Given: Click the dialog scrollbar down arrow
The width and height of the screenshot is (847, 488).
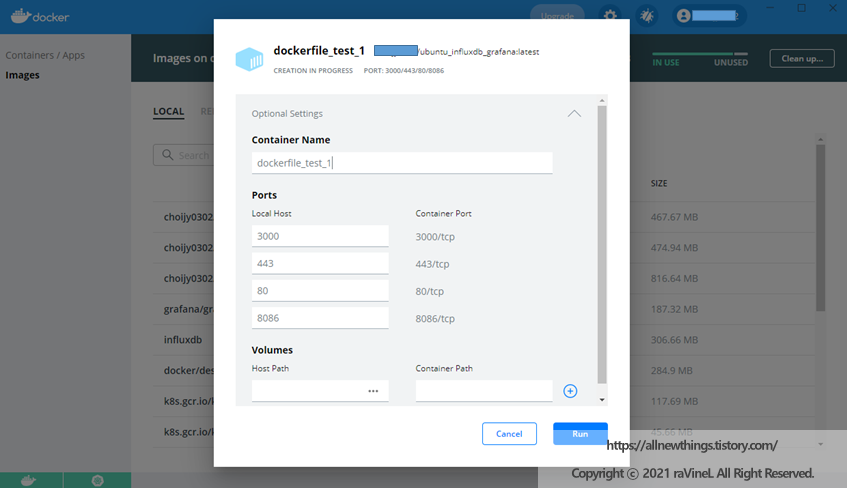Looking at the screenshot, I should tap(602, 400).
